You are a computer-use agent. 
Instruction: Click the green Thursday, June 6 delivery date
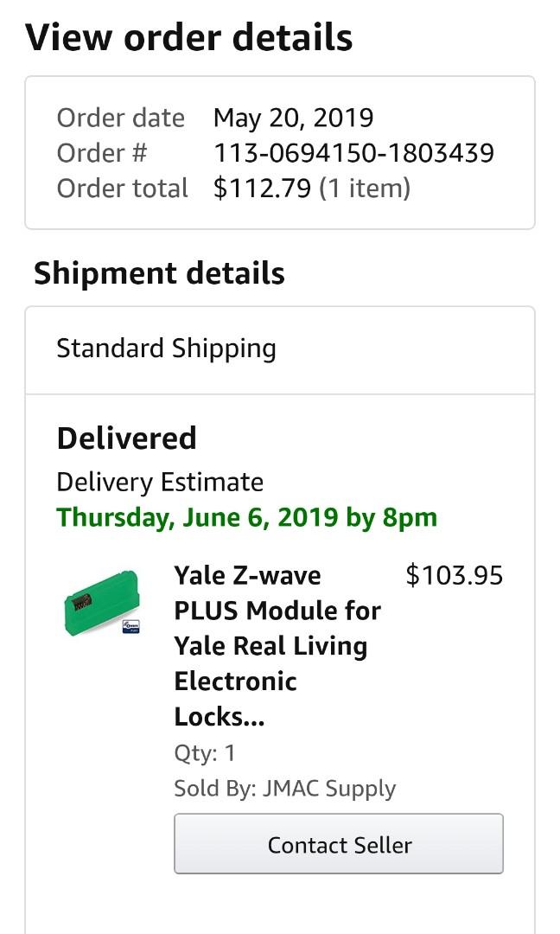click(246, 517)
